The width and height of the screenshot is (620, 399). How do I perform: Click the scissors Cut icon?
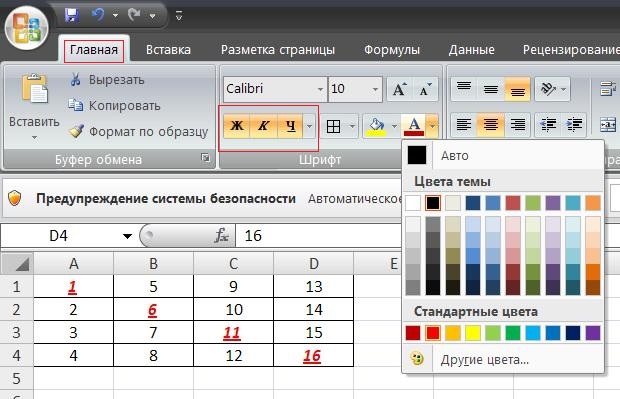tap(75, 79)
